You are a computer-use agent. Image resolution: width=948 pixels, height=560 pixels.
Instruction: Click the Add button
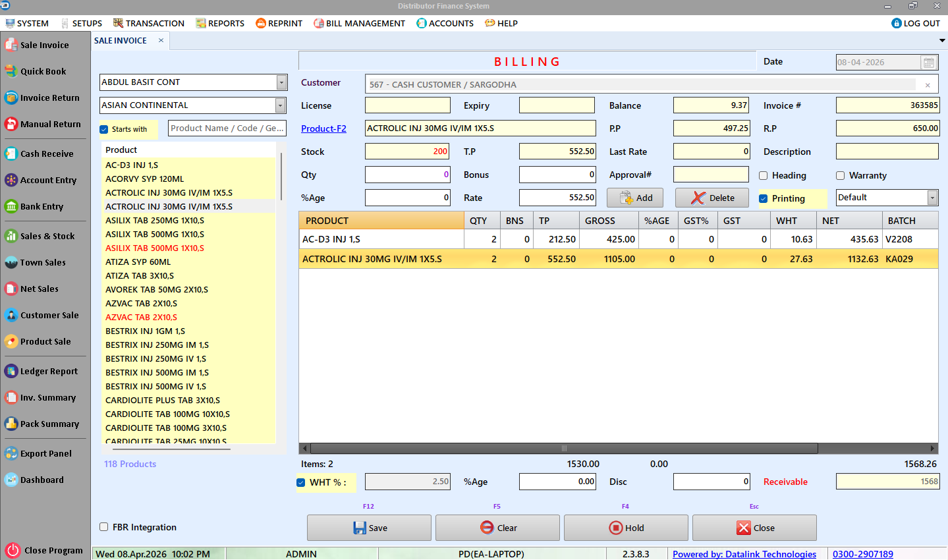tap(635, 198)
